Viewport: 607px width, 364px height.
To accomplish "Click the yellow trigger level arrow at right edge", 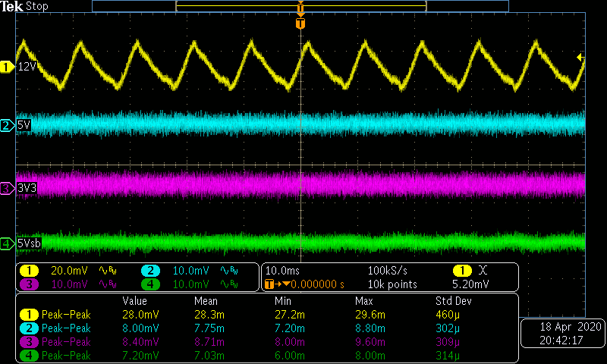I will click(x=580, y=58).
